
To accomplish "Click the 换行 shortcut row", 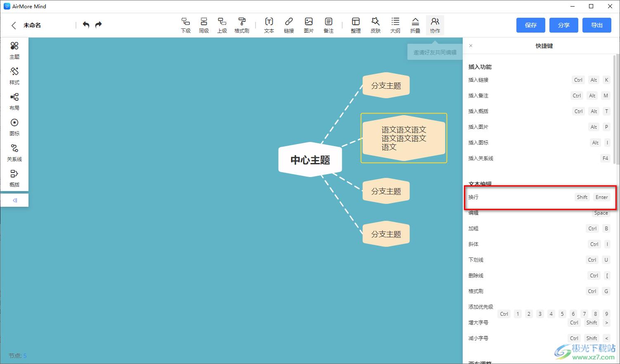I will [539, 197].
